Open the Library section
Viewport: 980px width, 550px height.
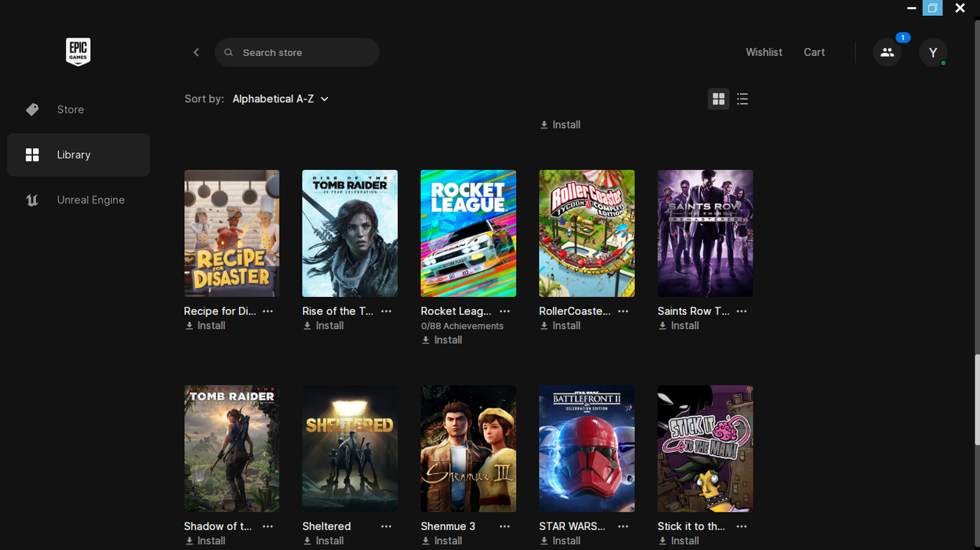[79, 155]
